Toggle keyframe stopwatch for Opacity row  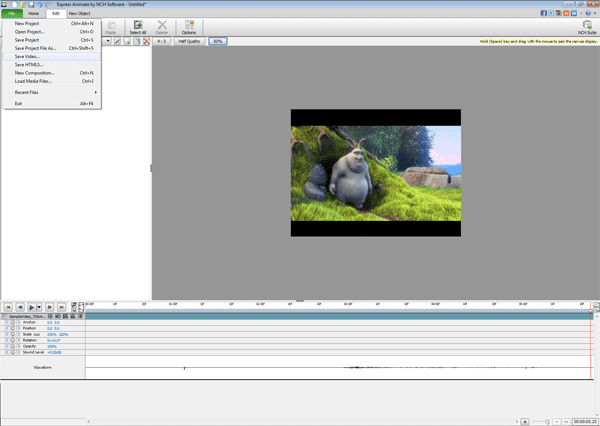click(13, 346)
